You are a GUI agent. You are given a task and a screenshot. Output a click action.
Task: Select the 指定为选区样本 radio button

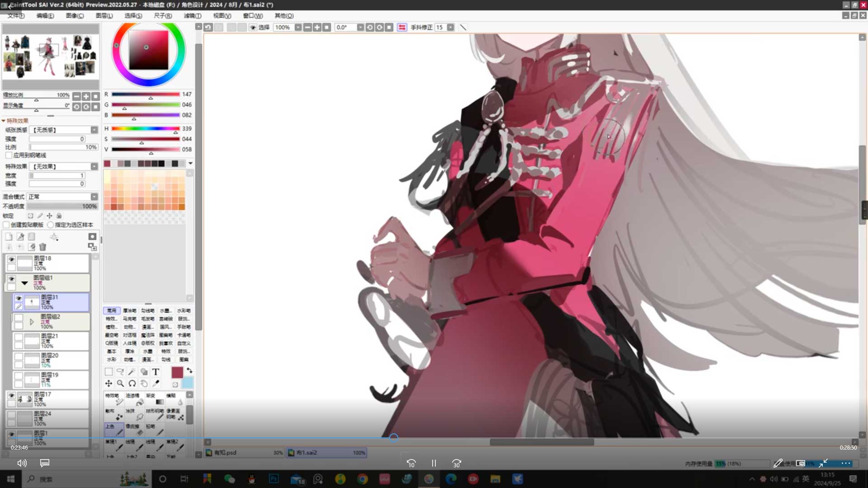pyautogui.click(x=51, y=225)
